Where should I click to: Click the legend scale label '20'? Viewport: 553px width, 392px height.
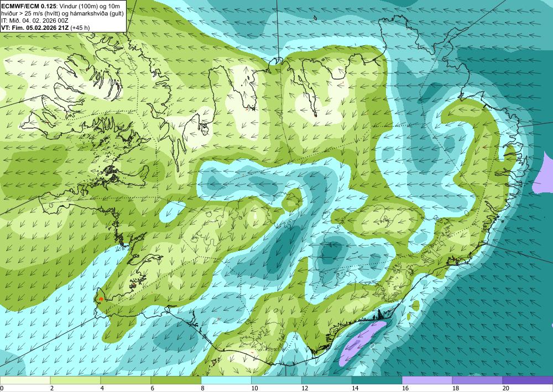pos(506,389)
